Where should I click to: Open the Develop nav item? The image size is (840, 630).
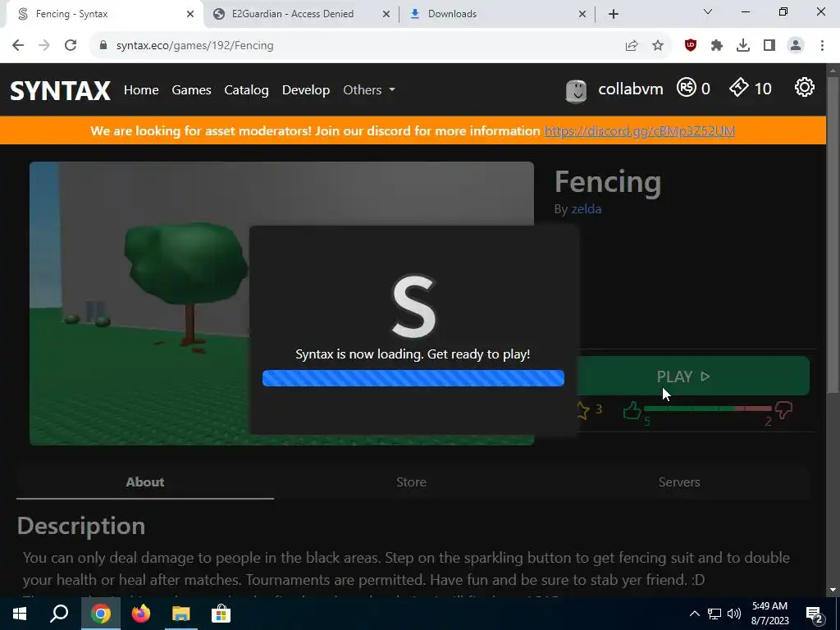click(x=306, y=90)
